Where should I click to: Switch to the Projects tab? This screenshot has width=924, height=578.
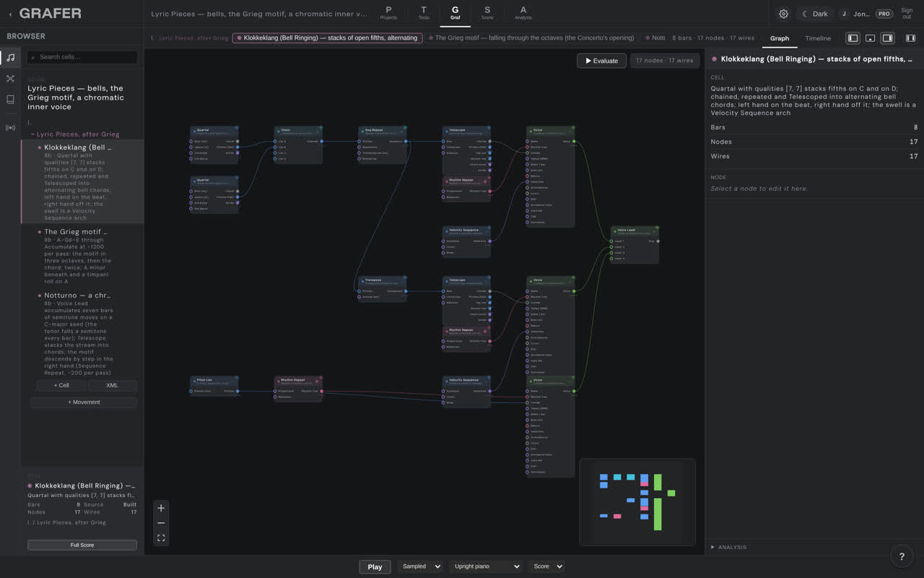388,13
